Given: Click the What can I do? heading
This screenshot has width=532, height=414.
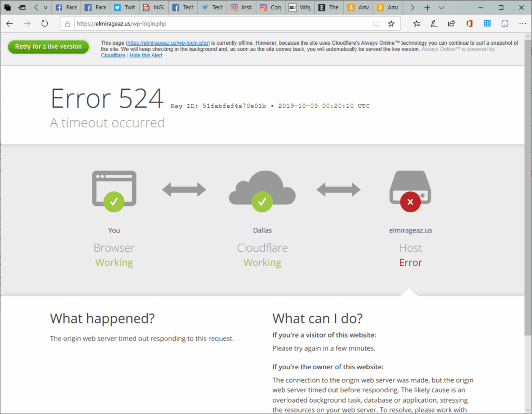Looking at the screenshot, I should [317, 319].
